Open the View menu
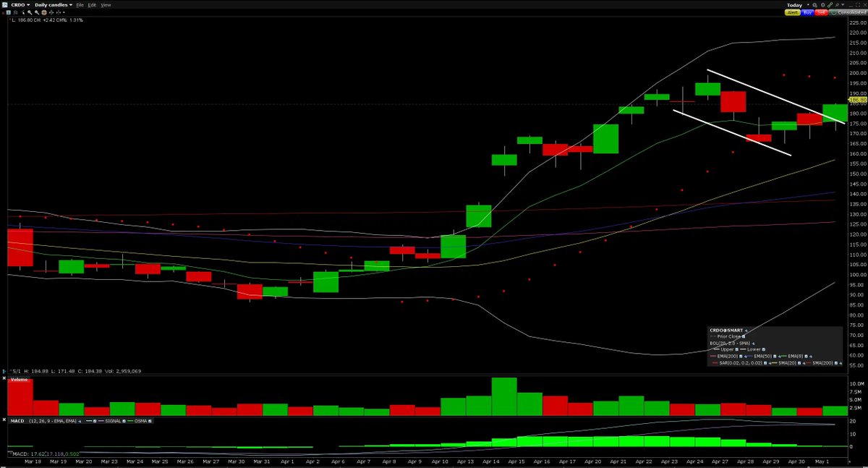868x468 pixels. 106,5
